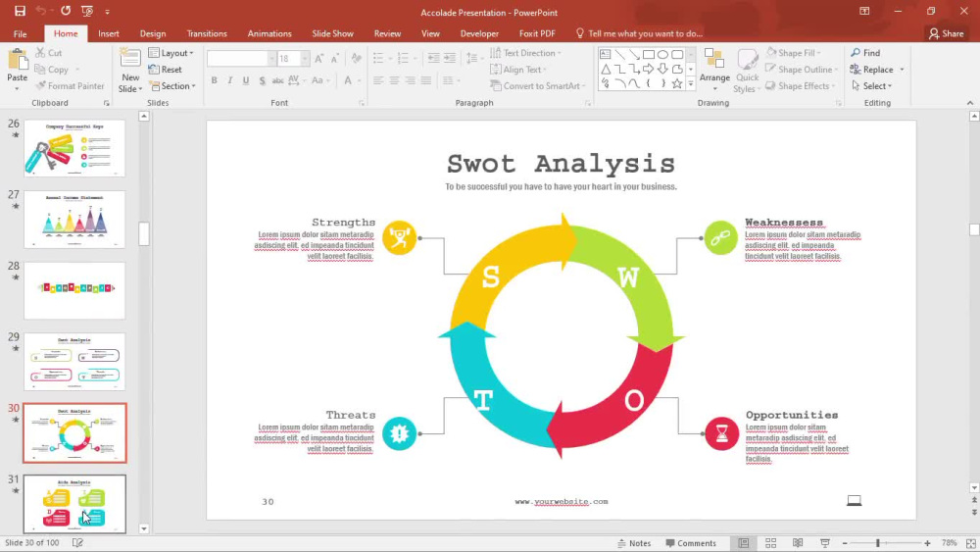Select Format Painter brush

[x=70, y=85]
